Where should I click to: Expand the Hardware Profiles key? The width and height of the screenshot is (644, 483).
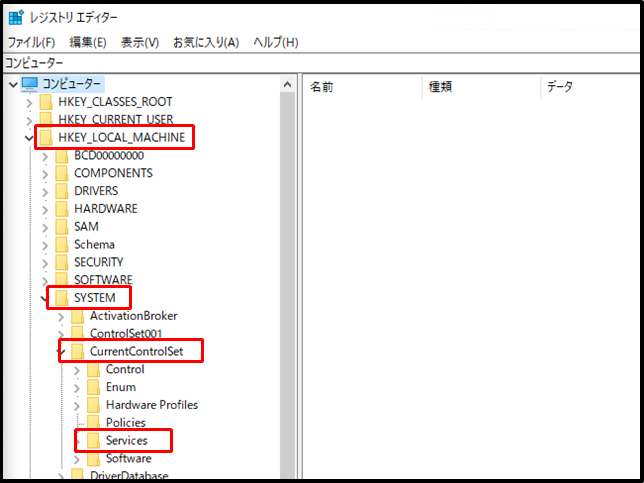(x=77, y=406)
